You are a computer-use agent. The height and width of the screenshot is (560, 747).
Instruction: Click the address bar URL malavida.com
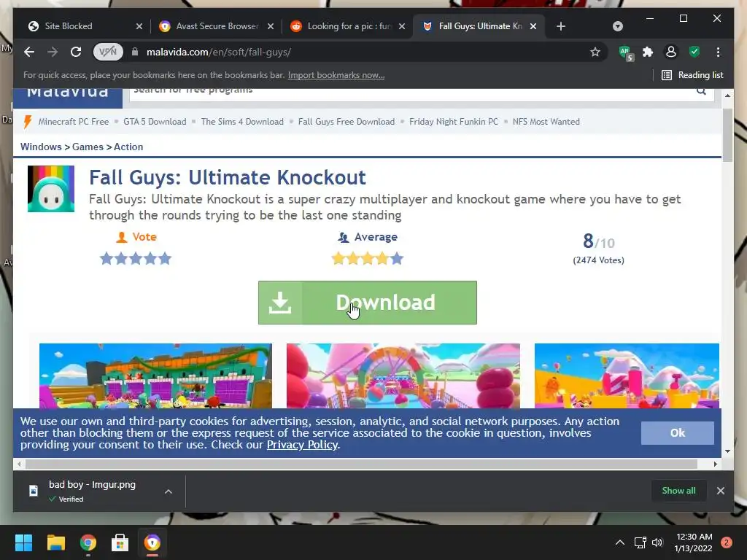click(x=219, y=52)
